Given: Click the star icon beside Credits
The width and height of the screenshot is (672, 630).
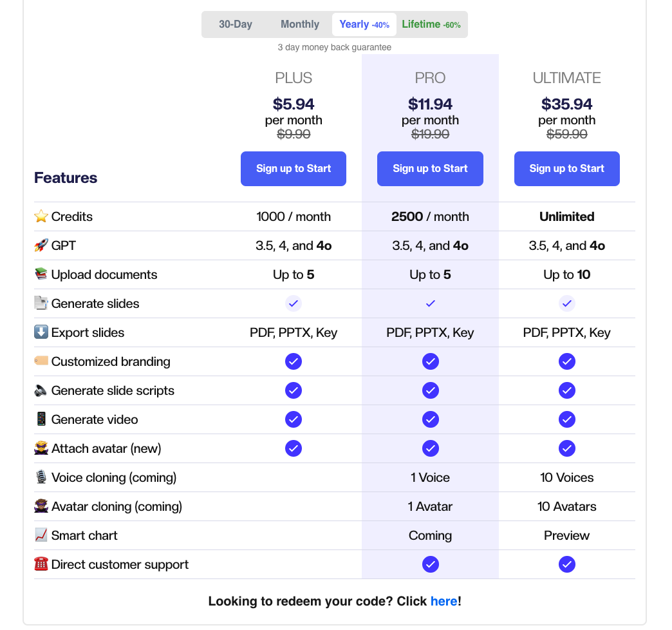Looking at the screenshot, I should [41, 217].
